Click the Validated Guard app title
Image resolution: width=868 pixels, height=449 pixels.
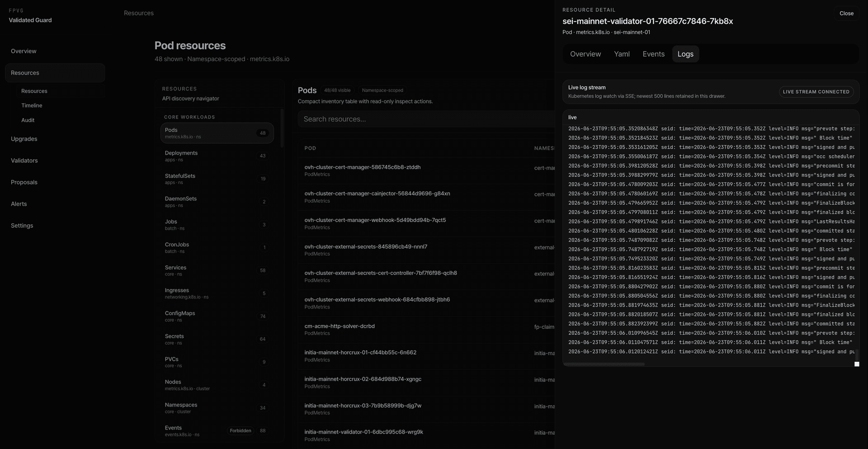coord(30,20)
